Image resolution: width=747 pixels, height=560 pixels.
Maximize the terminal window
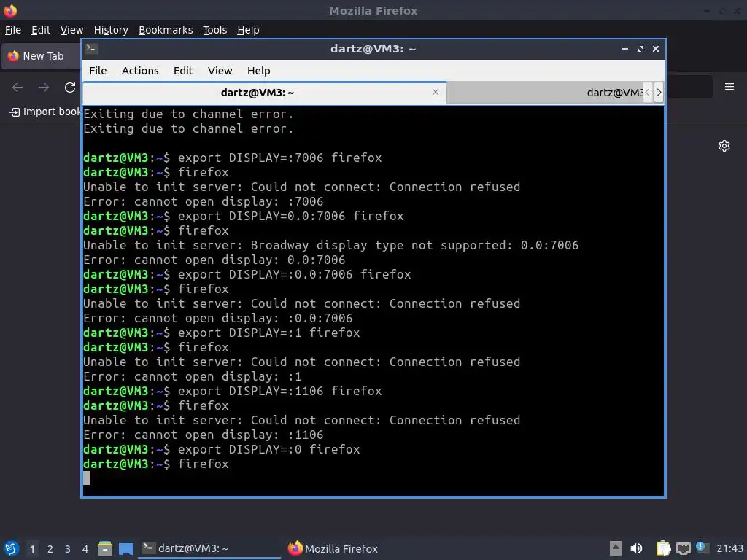(x=640, y=49)
